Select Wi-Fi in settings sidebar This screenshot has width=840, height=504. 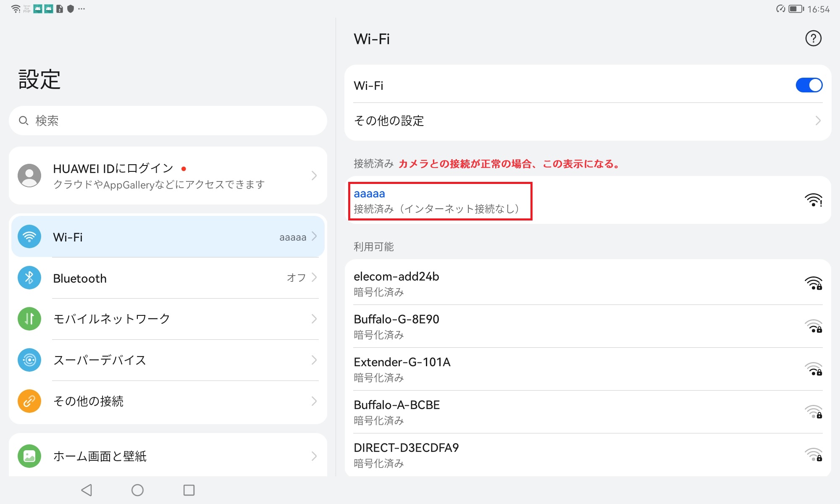tap(168, 237)
